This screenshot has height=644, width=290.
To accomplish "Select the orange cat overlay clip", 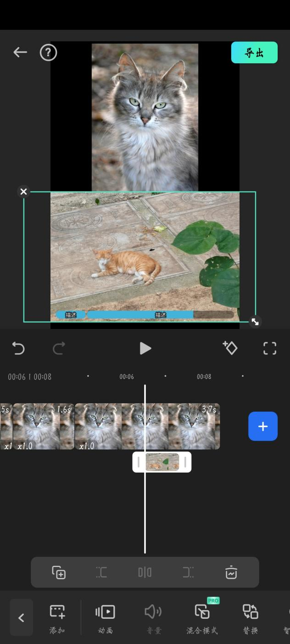I will click(162, 462).
